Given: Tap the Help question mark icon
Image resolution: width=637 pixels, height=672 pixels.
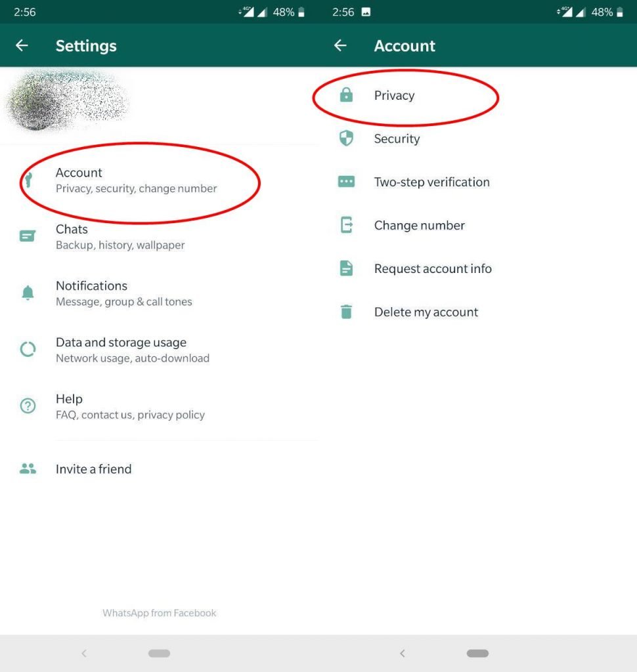Looking at the screenshot, I should tap(28, 406).
